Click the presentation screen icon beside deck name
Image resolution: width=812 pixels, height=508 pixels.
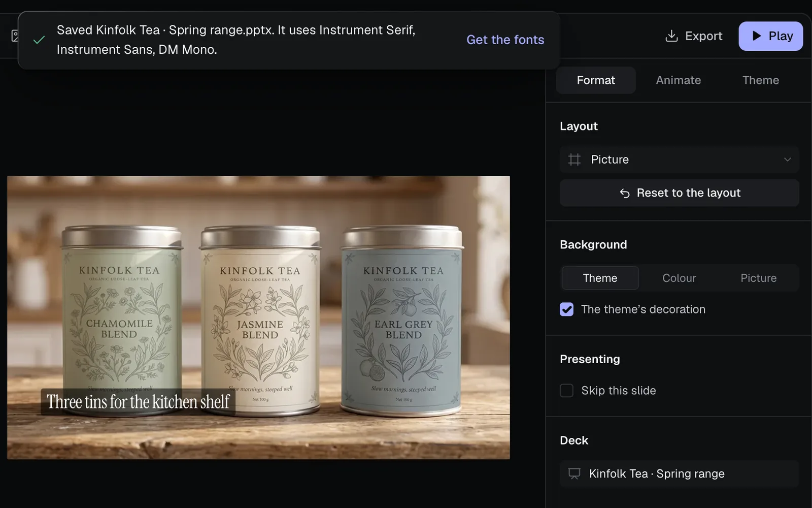coord(574,473)
